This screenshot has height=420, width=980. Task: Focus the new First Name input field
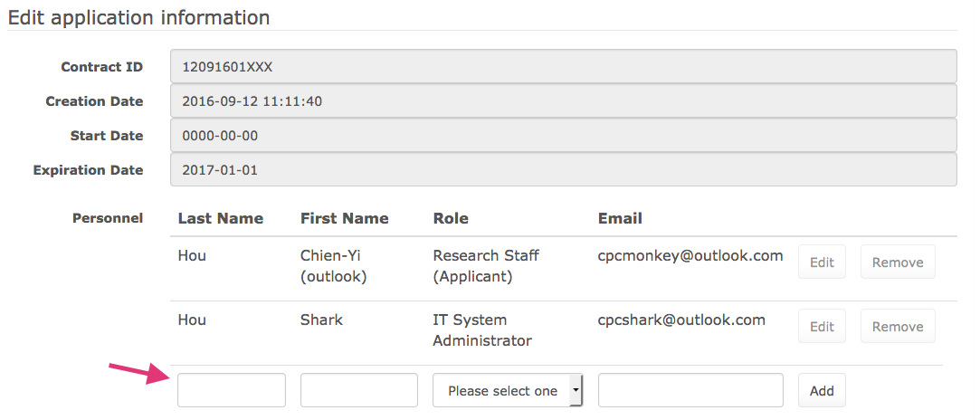(358, 391)
